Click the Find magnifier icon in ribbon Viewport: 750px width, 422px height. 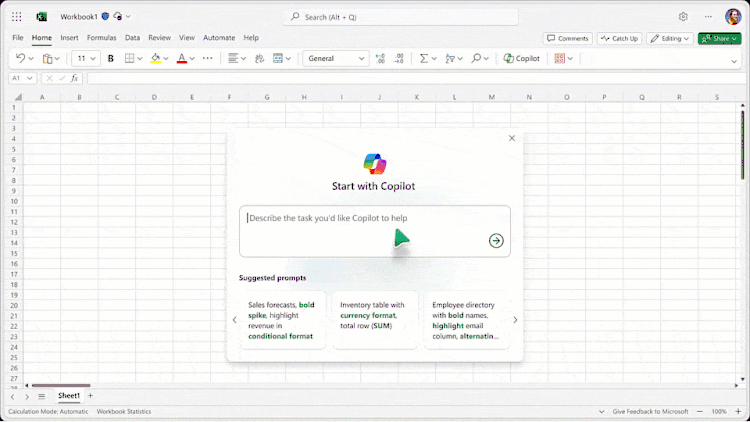[476, 58]
